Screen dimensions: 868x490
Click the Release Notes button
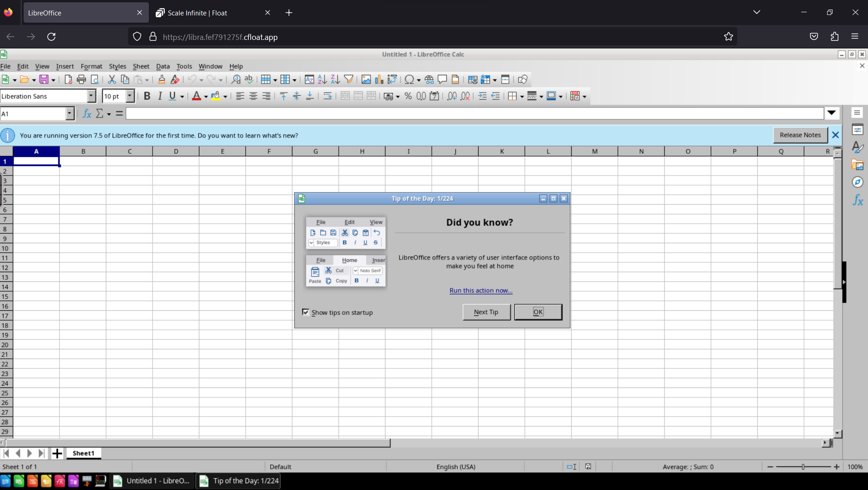800,135
